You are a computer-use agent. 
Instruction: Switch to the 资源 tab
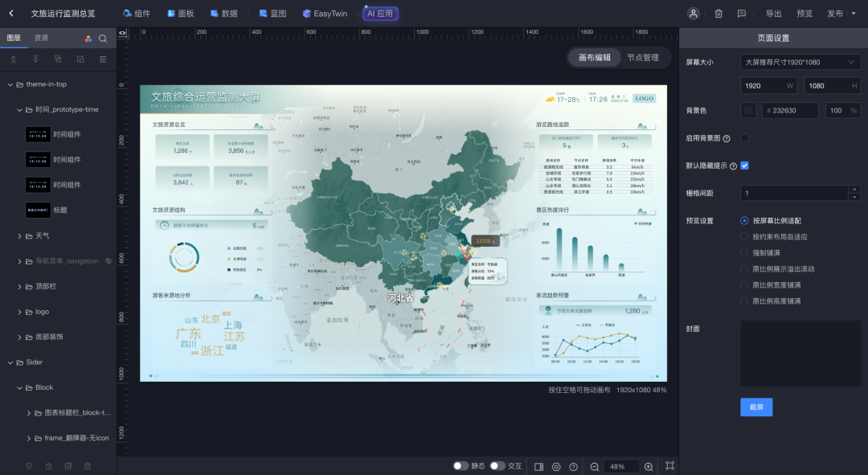click(41, 38)
